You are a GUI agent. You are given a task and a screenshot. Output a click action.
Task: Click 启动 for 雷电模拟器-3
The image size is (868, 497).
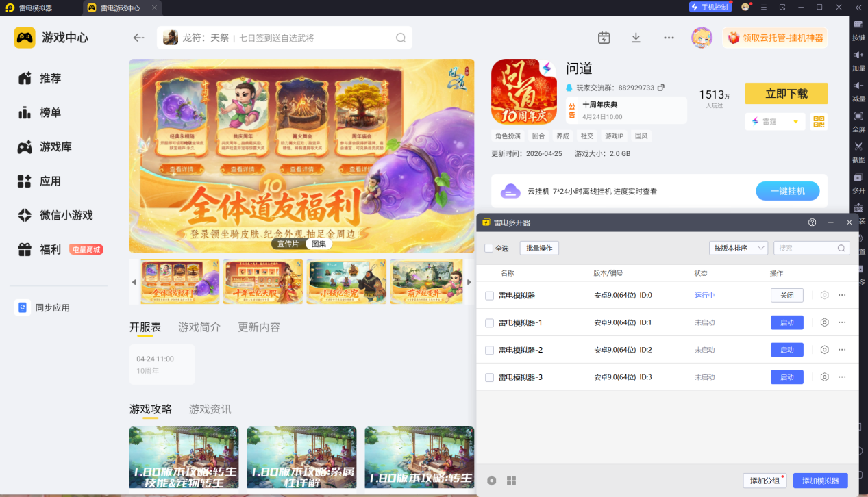point(787,377)
